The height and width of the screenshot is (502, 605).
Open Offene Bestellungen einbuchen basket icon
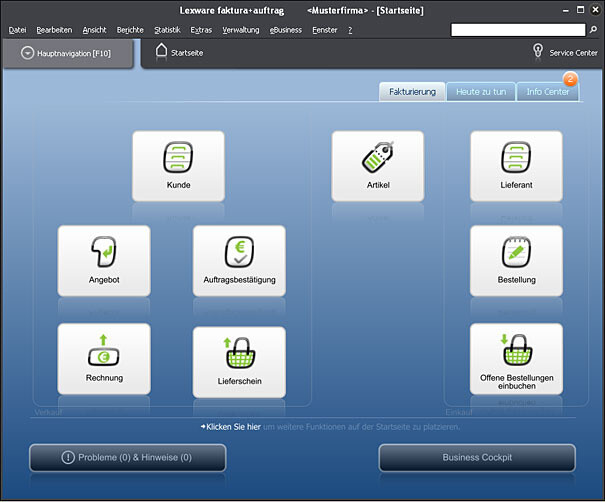click(x=516, y=349)
